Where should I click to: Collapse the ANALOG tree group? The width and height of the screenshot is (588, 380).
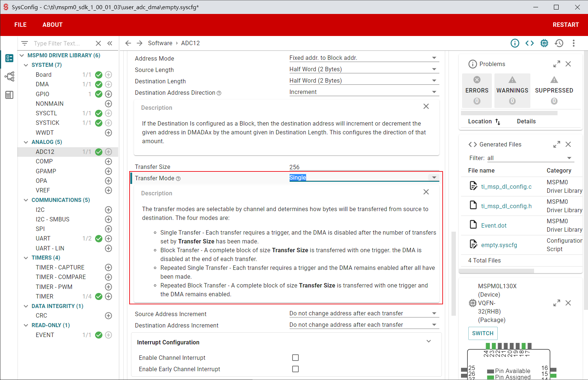point(26,142)
